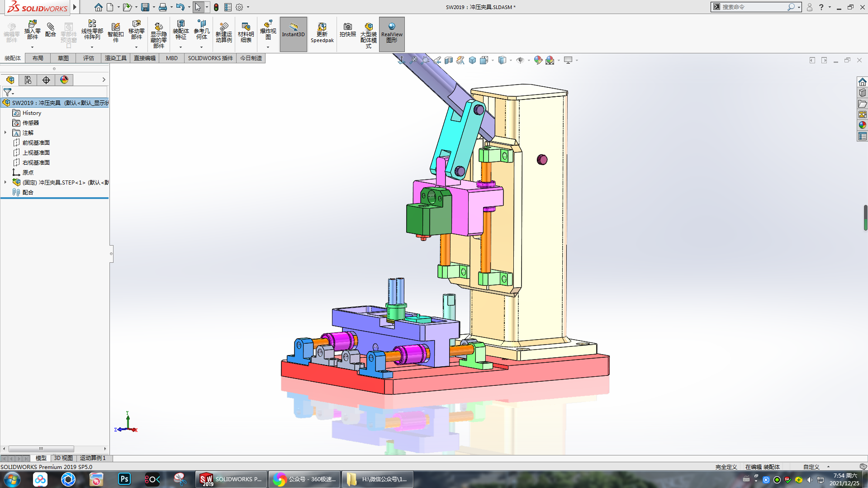Select 配合 folder in feature tree
This screenshot has width=868, height=488.
click(x=28, y=193)
